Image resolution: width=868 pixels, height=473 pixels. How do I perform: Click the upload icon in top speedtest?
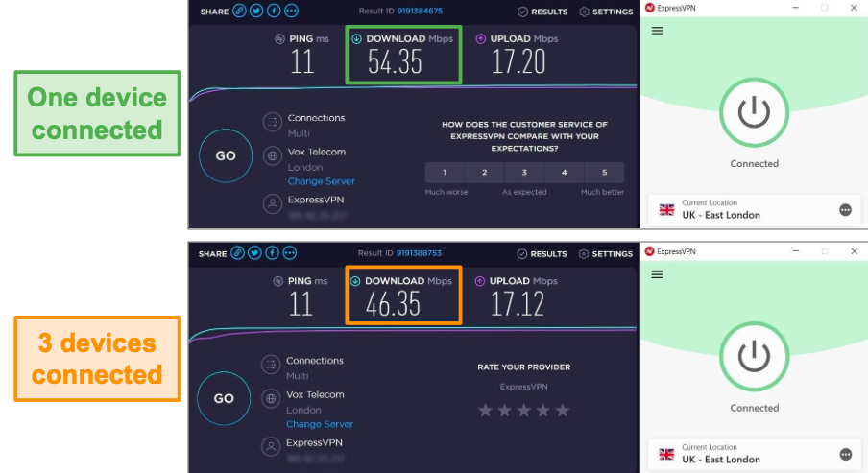tap(480, 38)
